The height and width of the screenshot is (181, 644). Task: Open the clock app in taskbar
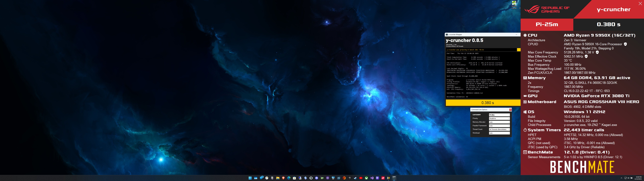coord(267,178)
